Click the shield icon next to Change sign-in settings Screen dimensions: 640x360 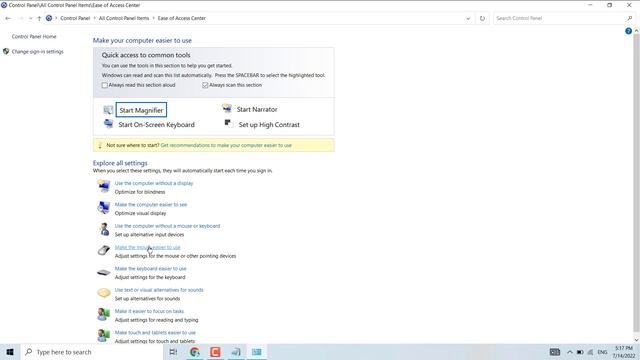click(x=6, y=51)
